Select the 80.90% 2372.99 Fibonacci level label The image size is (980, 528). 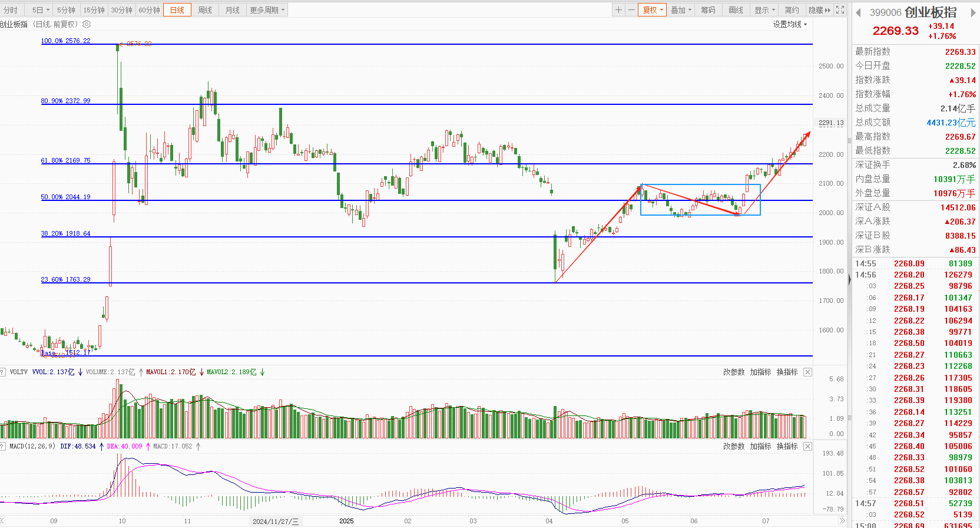tap(65, 101)
